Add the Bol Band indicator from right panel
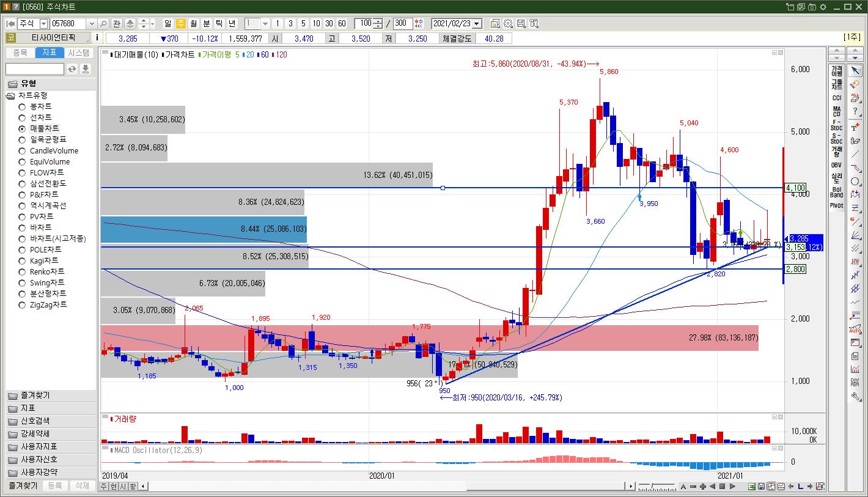Image resolution: width=868 pixels, height=497 pixels. tap(836, 192)
